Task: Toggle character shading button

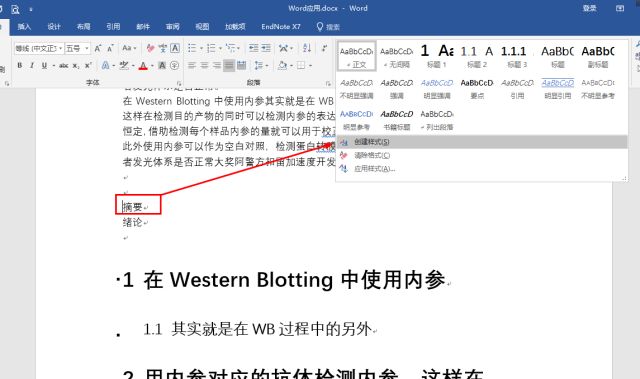Action: coord(162,65)
